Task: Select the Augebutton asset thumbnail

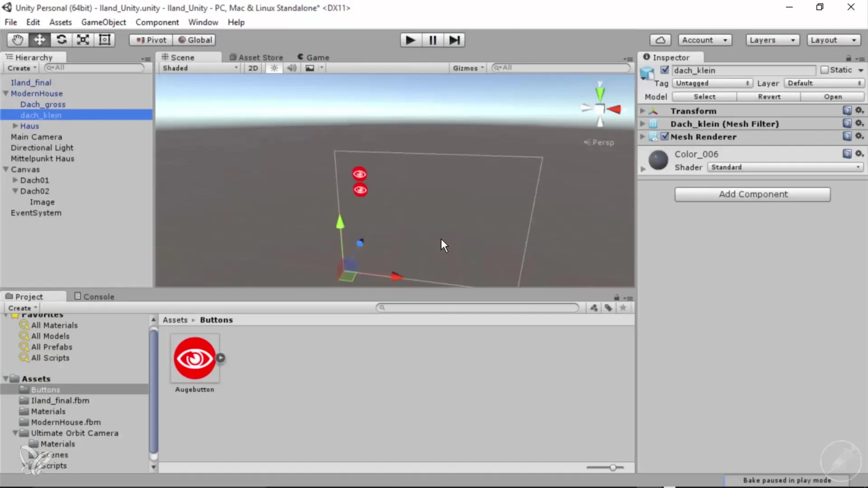Action: tap(195, 358)
